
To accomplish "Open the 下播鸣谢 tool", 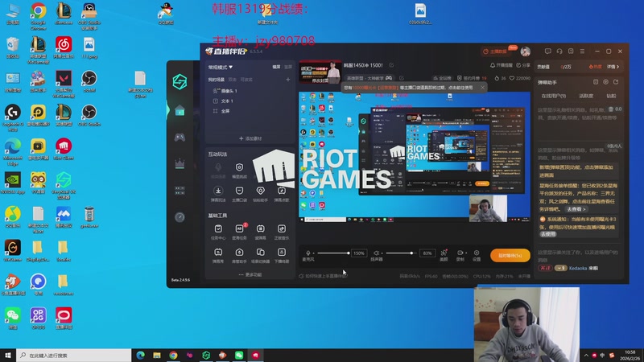I will 282,255.
